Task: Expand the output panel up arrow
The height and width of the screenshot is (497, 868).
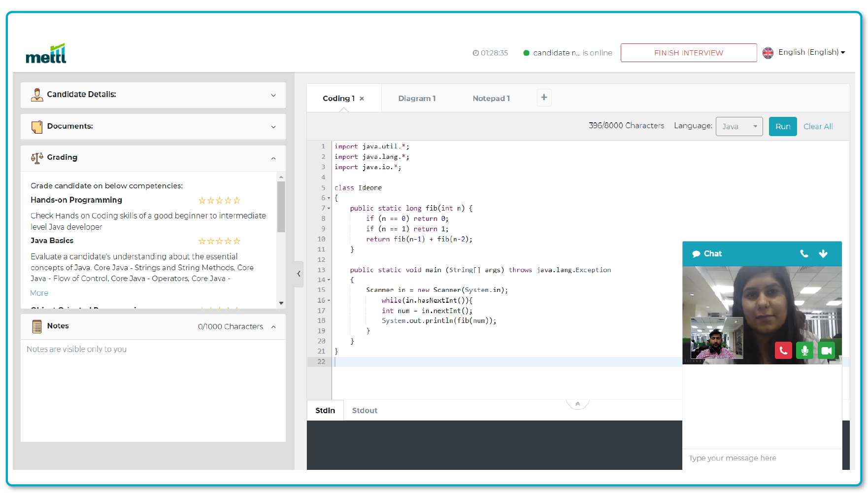Action: click(577, 404)
